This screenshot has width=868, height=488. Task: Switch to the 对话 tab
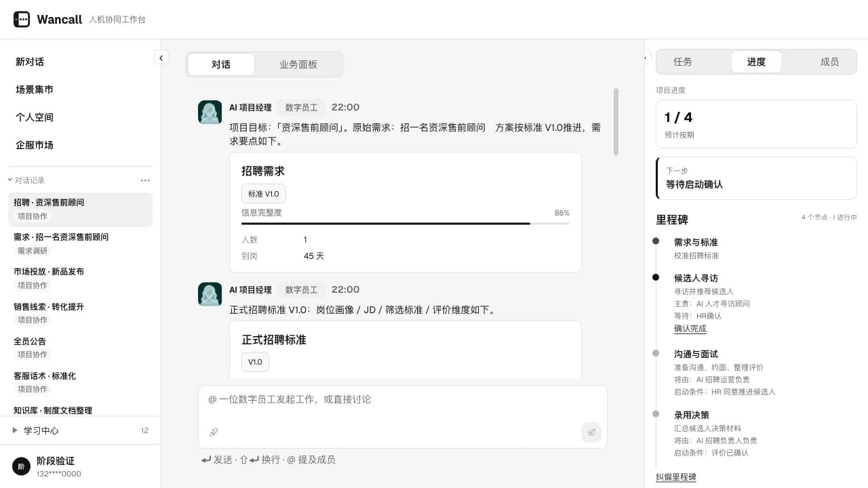pyautogui.click(x=221, y=64)
